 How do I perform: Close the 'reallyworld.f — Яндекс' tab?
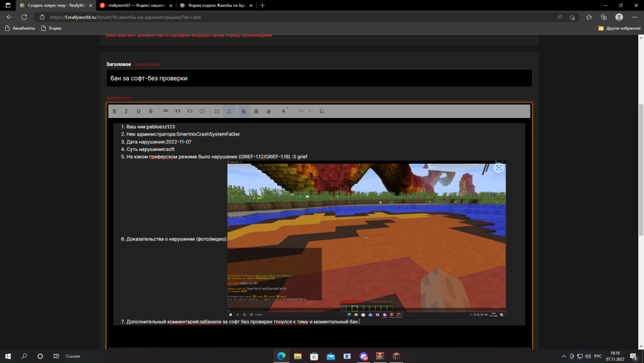click(x=171, y=5)
